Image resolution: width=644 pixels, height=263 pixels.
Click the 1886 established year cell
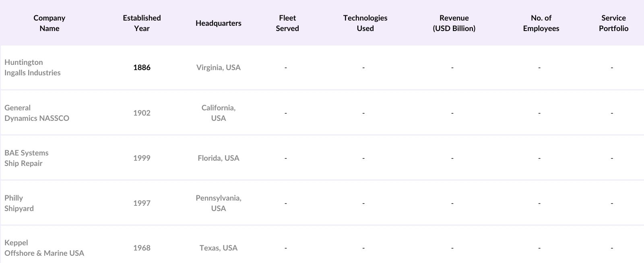pyautogui.click(x=142, y=67)
